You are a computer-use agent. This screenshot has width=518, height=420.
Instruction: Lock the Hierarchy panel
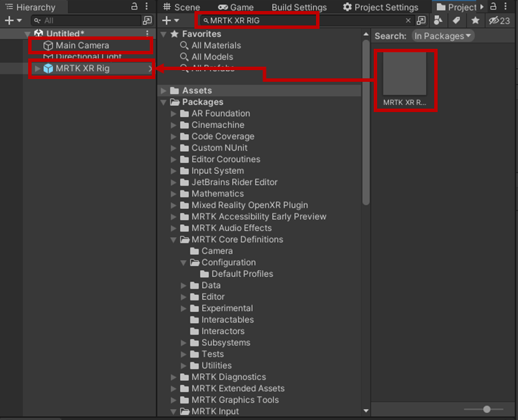134,6
